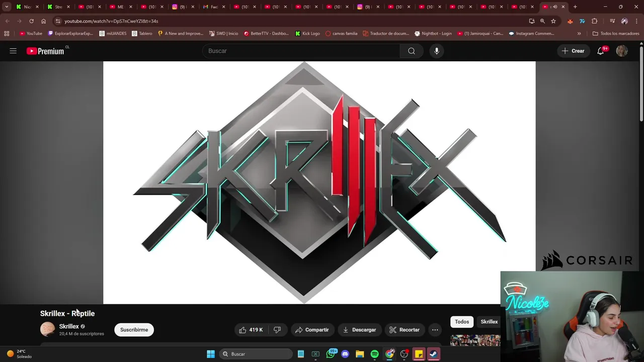Open the miUANDES bookmark
644x362 pixels.
[113, 34]
